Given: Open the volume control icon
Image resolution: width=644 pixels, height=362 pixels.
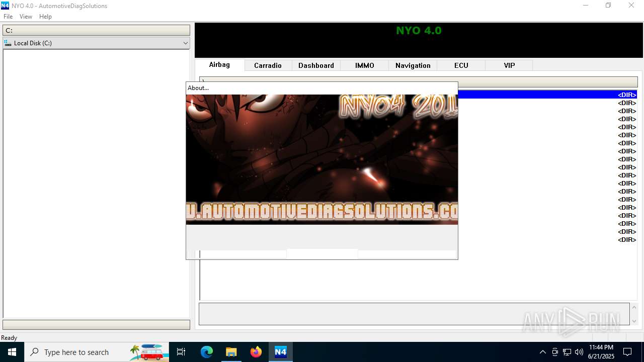Looking at the screenshot, I should [x=579, y=352].
